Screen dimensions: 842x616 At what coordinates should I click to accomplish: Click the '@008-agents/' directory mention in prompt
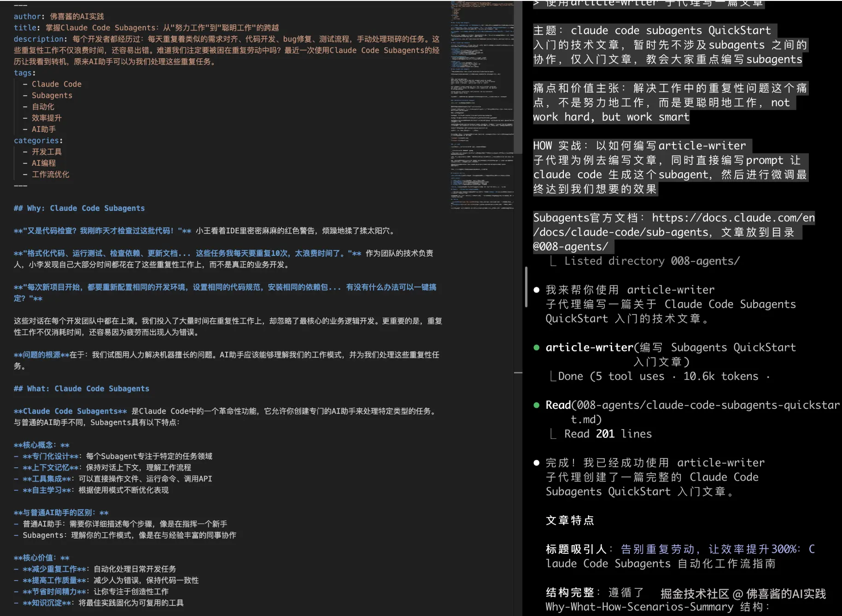click(570, 247)
